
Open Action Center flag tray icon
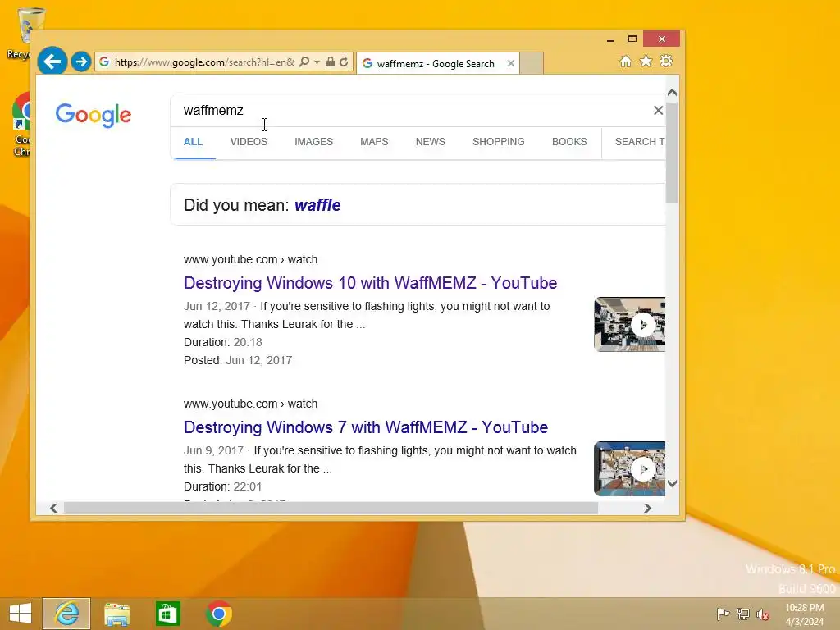pos(723,614)
